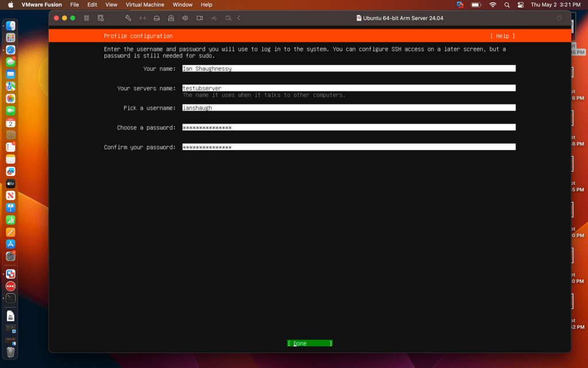Click the USB device icon in the toolbar
Screen dimensions: 588x368
[214, 18]
